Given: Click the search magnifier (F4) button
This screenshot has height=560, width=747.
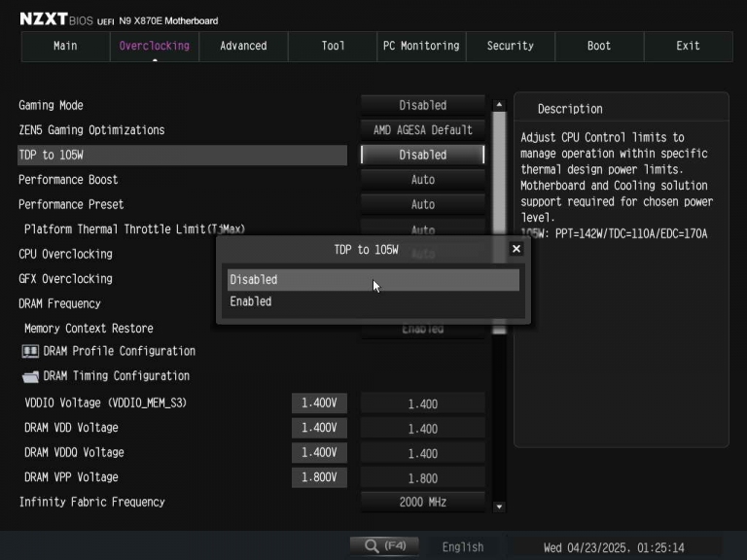Looking at the screenshot, I should coord(384,545).
